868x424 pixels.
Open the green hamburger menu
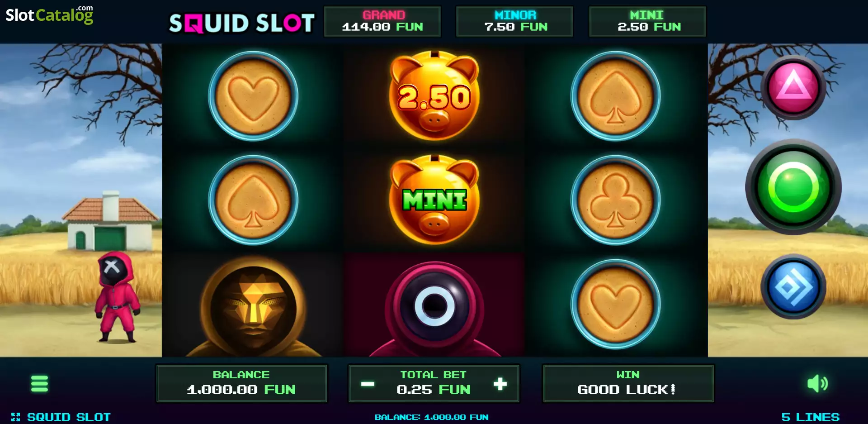click(x=39, y=383)
